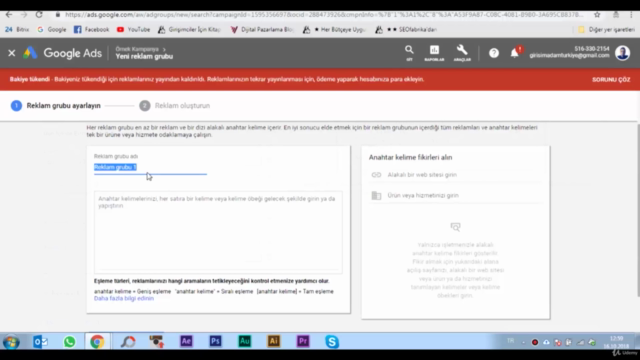This screenshot has width=640, height=360.
Task: Click the TR language indicator
Action: 510,341
